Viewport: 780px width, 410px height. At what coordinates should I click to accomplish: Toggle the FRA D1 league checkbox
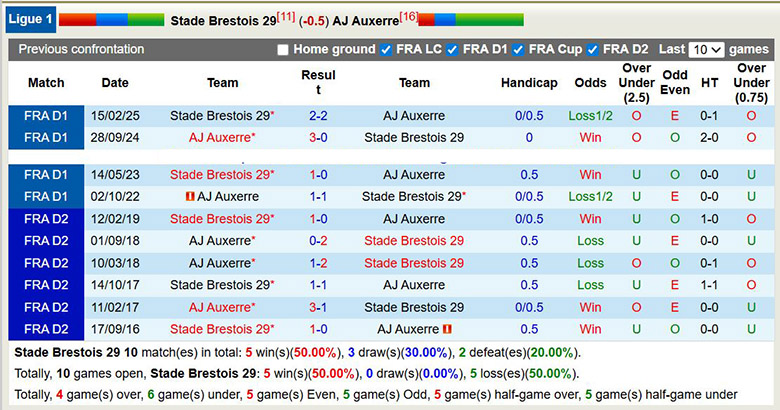452,50
